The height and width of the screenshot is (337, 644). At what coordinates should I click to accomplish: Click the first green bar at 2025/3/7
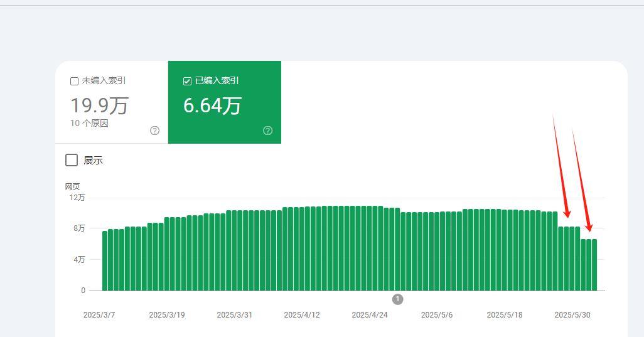point(105,261)
